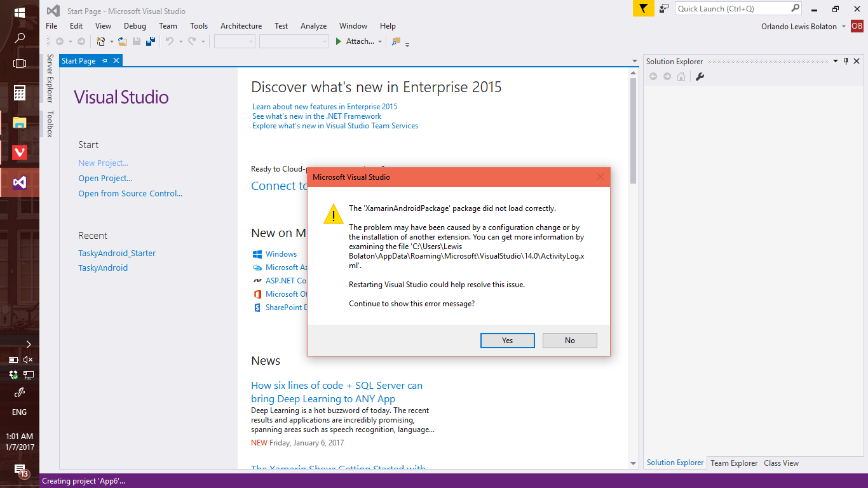The height and width of the screenshot is (488, 868).
Task: Click the muted volume tray icon
Action: (x=28, y=360)
